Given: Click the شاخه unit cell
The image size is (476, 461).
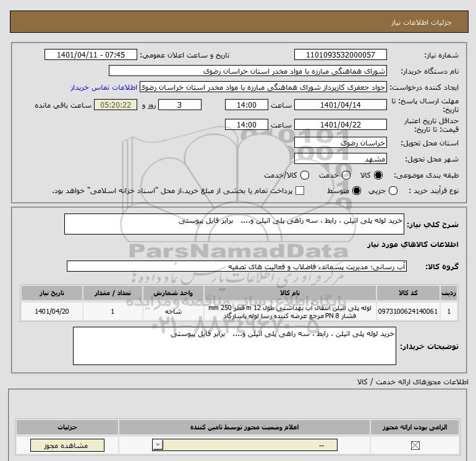Looking at the screenshot, I should point(173,311).
